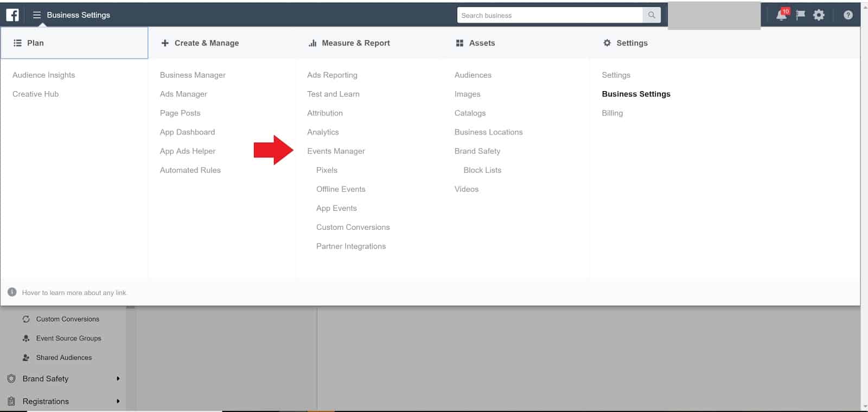Select Shared Audiences in sidebar
This screenshot has width=868, height=412.
coord(64,358)
